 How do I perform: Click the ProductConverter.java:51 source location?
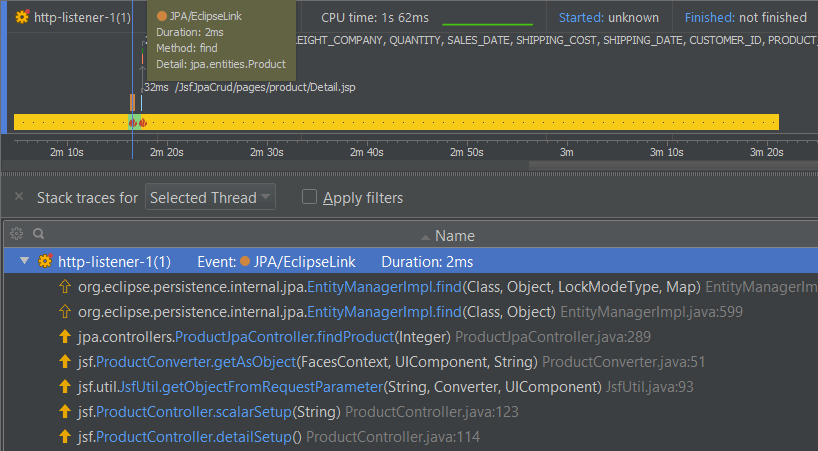(623, 362)
